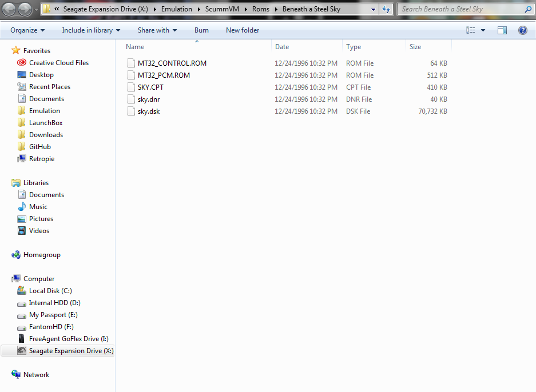Expand the arrow after Roms breadcrumb

(276, 9)
